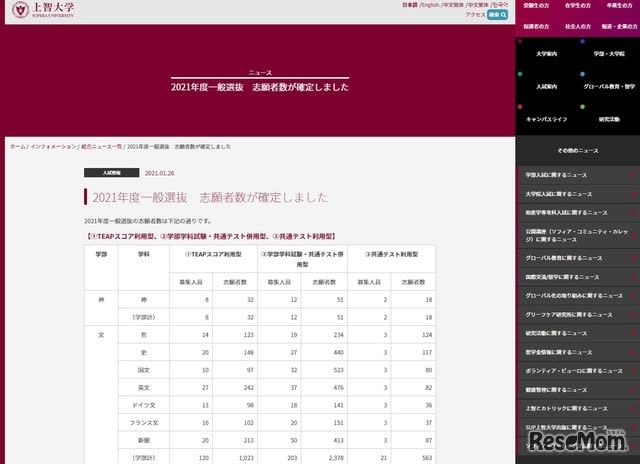Image resolution: width=640 pixels, height=464 pixels.
Task: Go to ホーム in the breadcrumb
Action: [18, 147]
